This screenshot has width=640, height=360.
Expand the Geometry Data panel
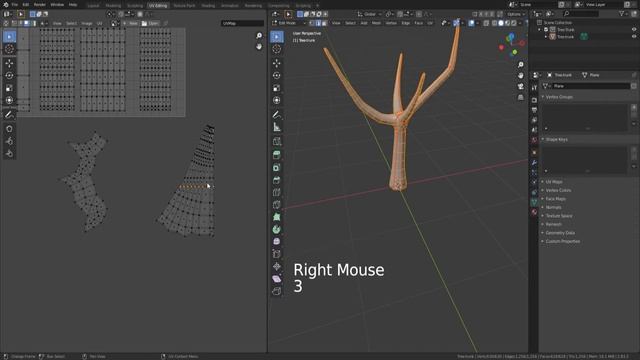(x=560, y=233)
